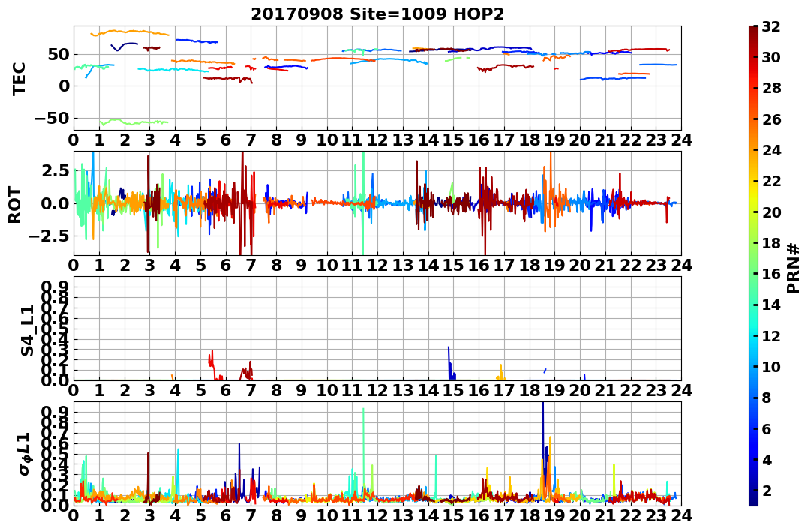
Task: Click the S4_L1 y-axis label
Action: [x=27, y=330]
